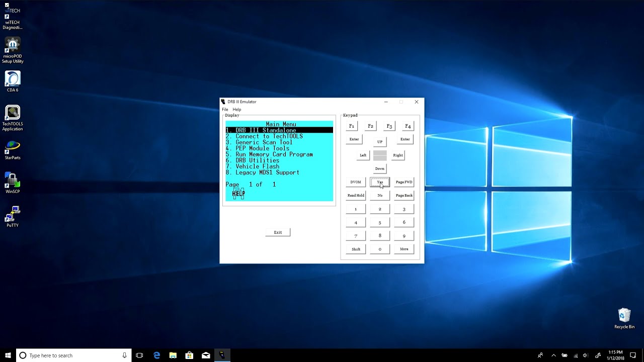Screen dimensions: 644x362
Task: Tap number 9 on the keypad
Action: [x=404, y=236]
